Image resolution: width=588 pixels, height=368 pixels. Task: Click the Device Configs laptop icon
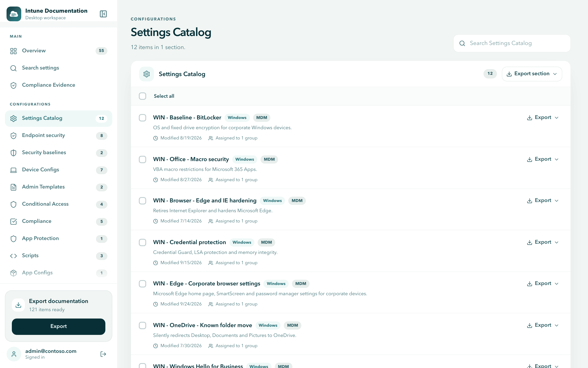pos(13,170)
